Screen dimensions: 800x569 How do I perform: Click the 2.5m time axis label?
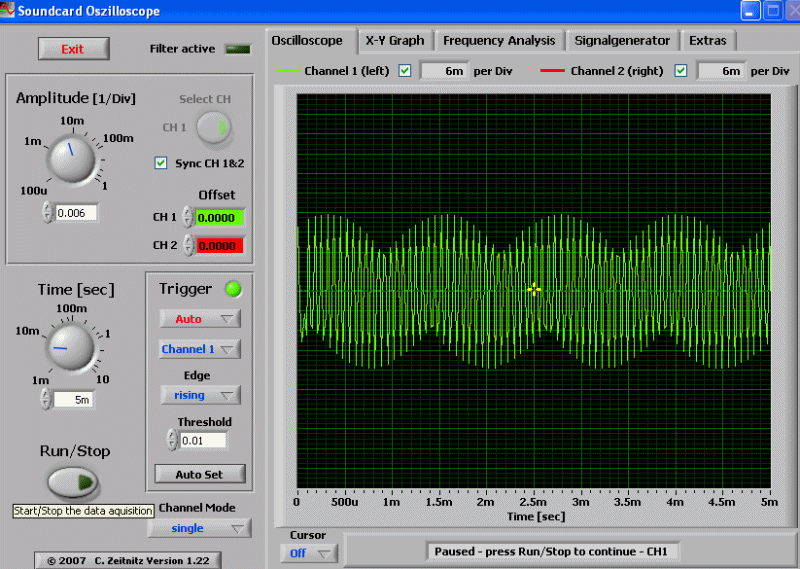[x=533, y=502]
